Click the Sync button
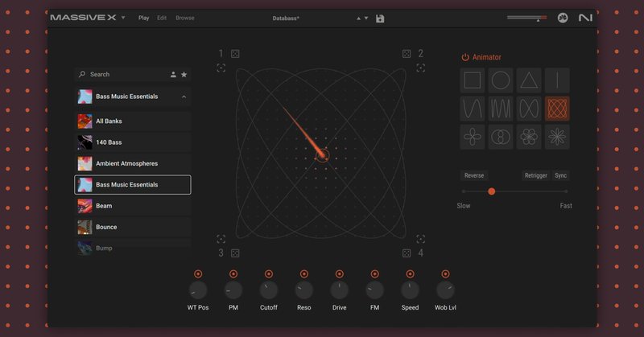 pyautogui.click(x=560, y=175)
